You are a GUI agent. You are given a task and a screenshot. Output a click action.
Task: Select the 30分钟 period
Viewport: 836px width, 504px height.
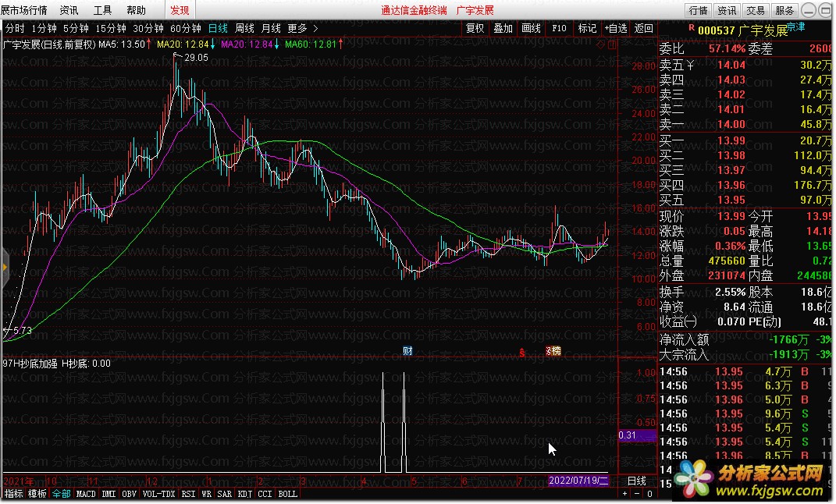(148, 28)
